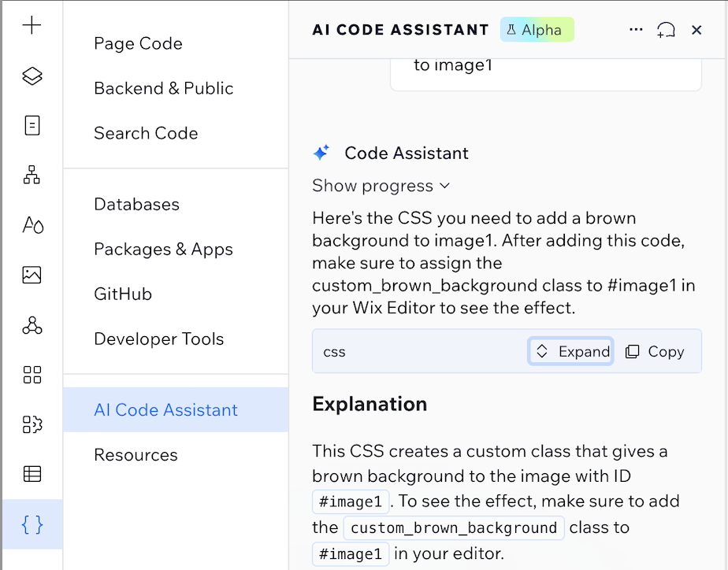
Task: Select GitHub menu item
Action: (123, 294)
